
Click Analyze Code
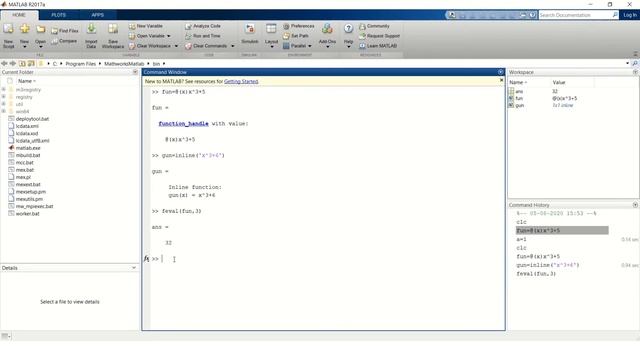[x=203, y=26]
